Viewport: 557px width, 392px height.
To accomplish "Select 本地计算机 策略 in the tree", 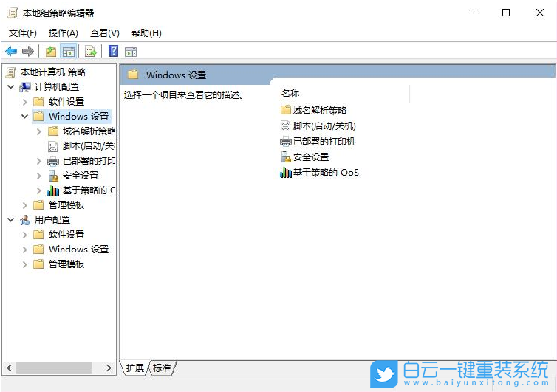I will pyautogui.click(x=53, y=72).
